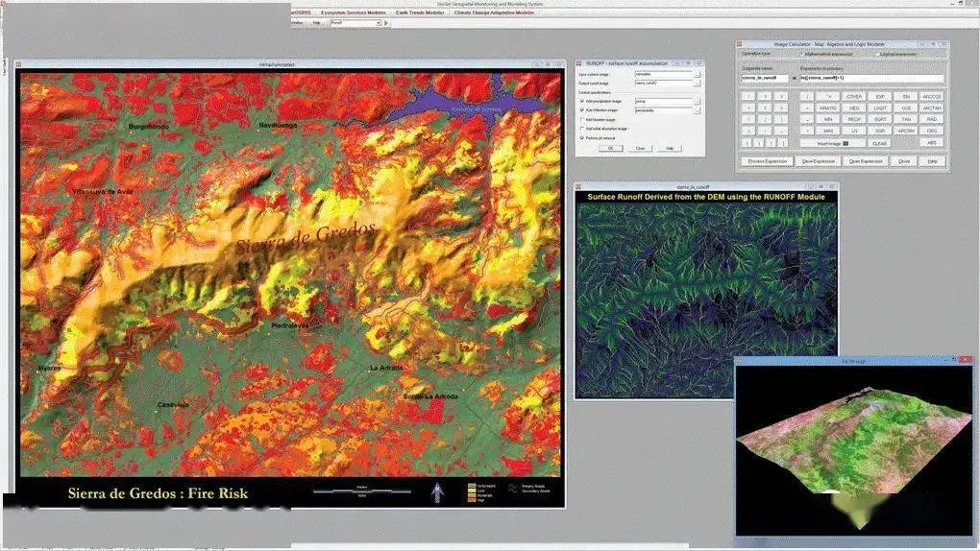Enable Add duration image checkbox
The width and height of the screenshot is (980, 551).
pyautogui.click(x=582, y=119)
